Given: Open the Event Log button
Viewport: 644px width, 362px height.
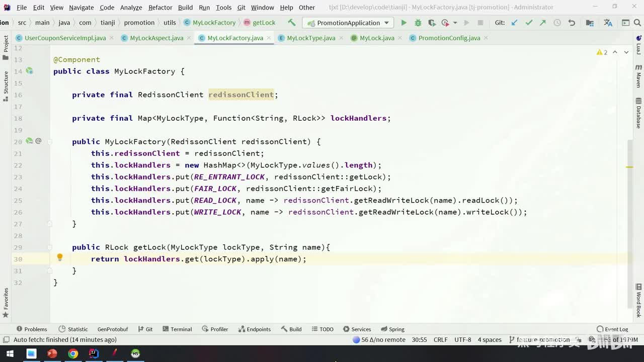Looking at the screenshot, I should 612,329.
